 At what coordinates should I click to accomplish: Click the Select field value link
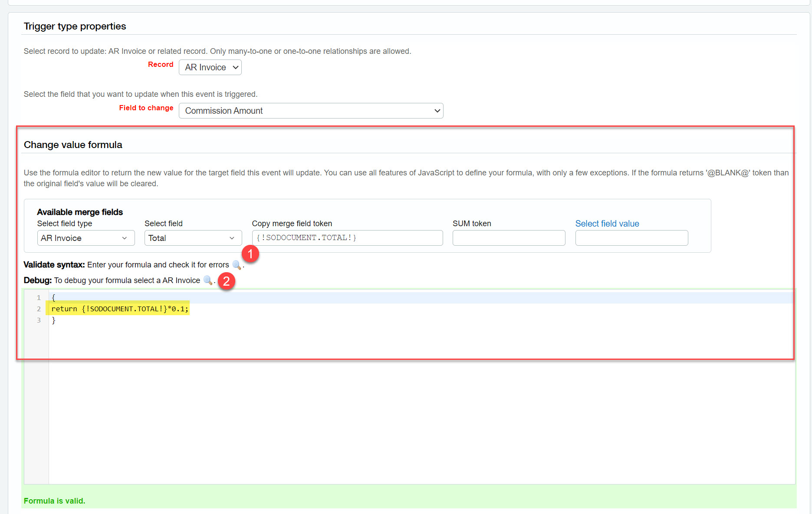pos(607,224)
